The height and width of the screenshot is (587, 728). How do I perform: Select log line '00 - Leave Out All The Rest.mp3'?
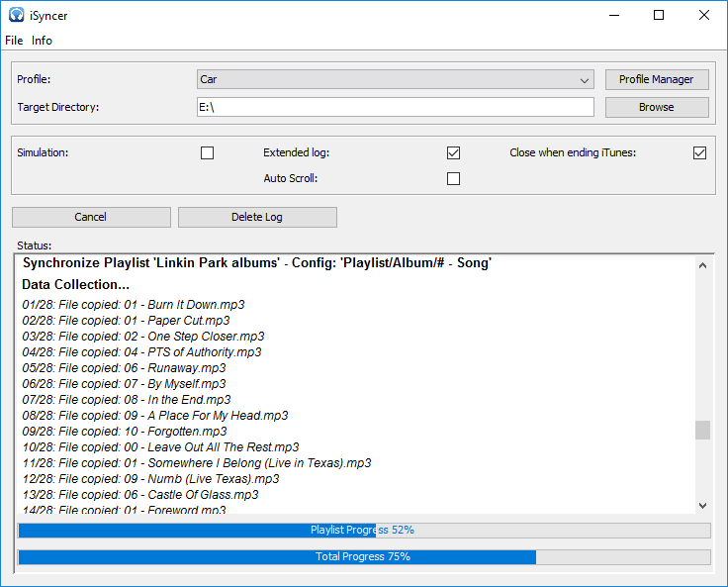160,447
